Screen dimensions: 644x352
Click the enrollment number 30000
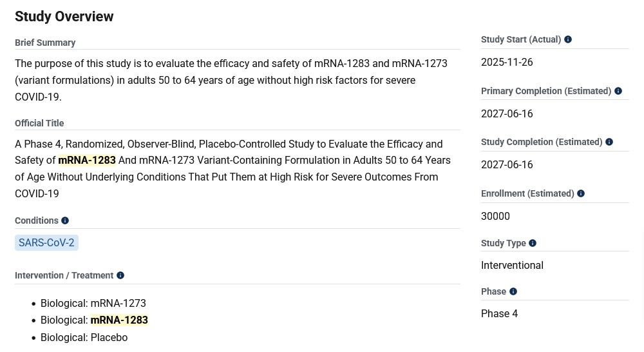(495, 216)
